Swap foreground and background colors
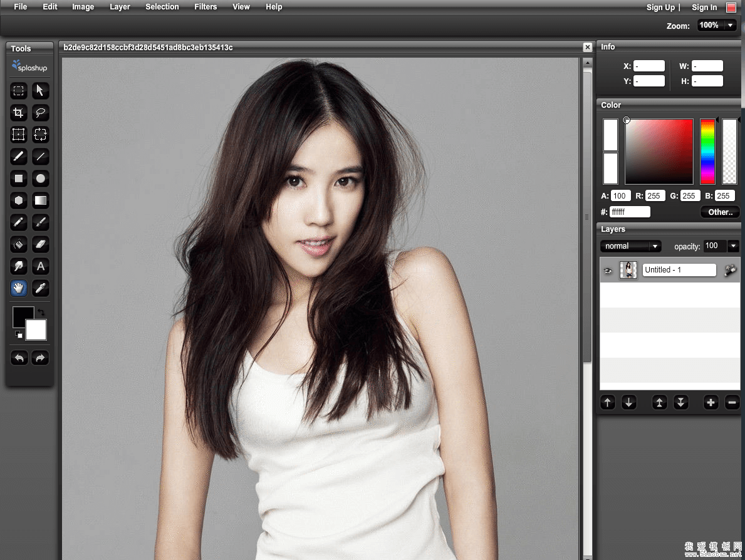 coord(41,312)
